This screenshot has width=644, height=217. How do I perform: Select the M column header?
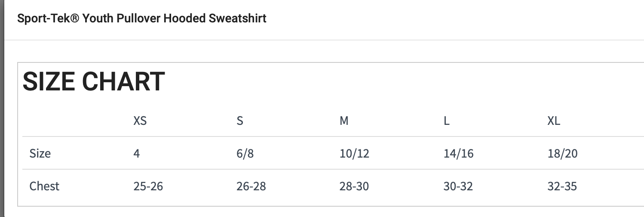tap(344, 121)
